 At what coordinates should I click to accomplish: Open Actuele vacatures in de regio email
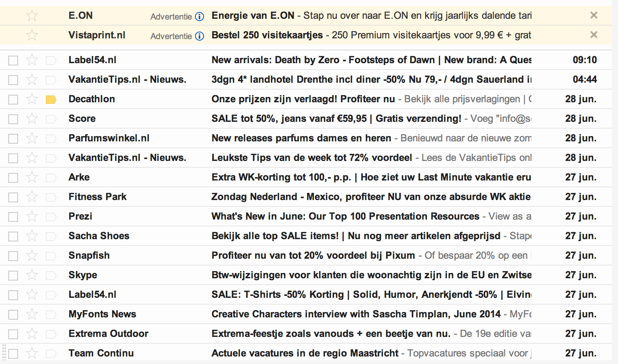tap(371, 353)
